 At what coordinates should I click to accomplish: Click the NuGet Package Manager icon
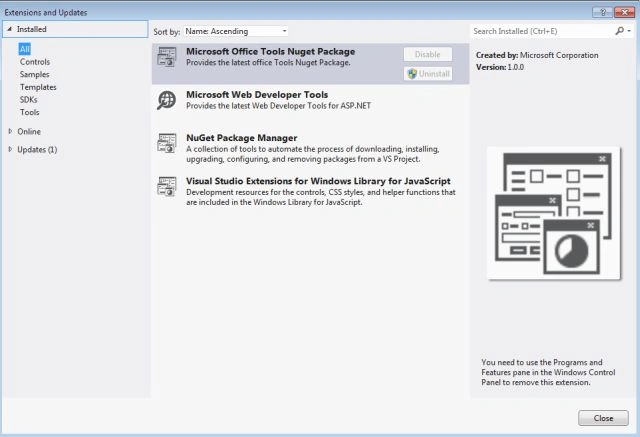[x=167, y=143]
